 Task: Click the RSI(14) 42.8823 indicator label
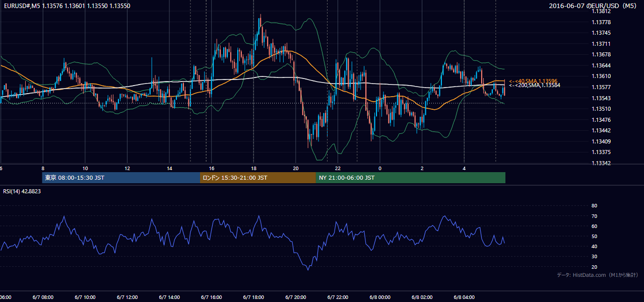click(x=22, y=191)
